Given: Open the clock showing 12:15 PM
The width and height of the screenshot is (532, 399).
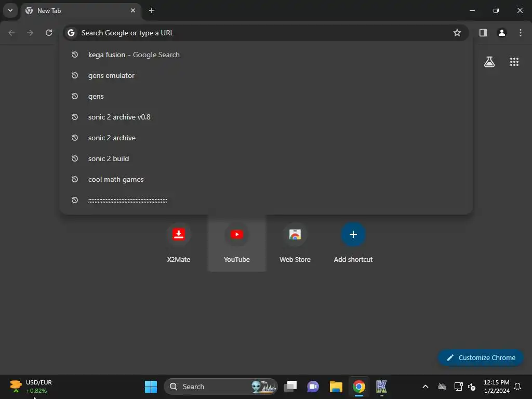Looking at the screenshot, I should [496, 387].
